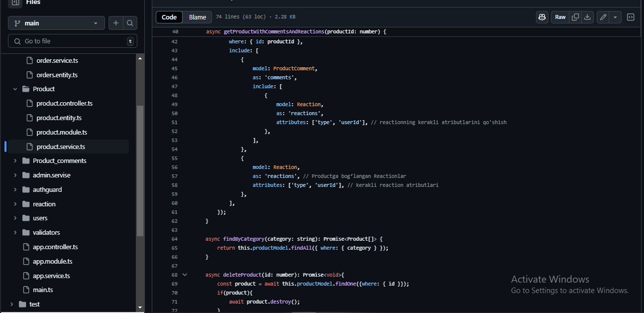Download the raw file

(x=587, y=17)
